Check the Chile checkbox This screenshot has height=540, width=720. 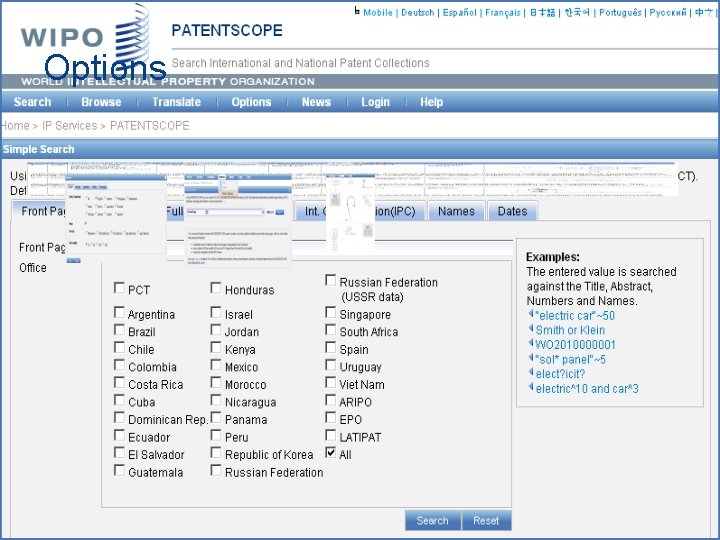click(119, 348)
